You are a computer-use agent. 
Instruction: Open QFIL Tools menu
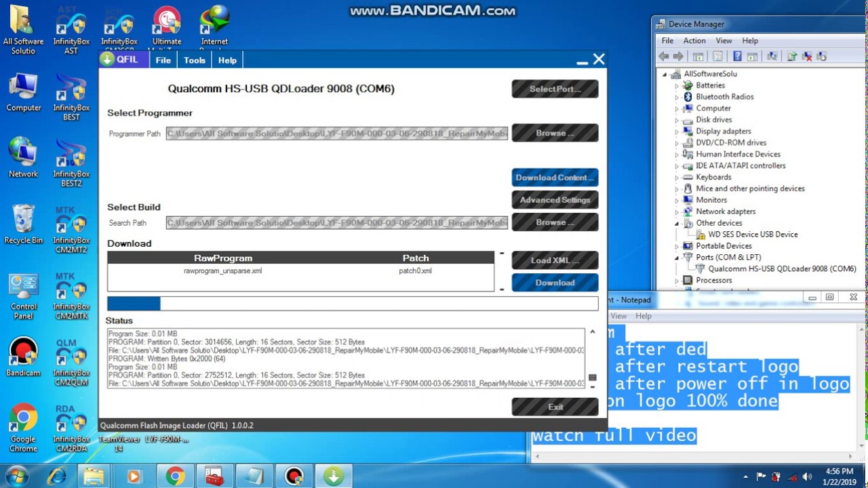click(194, 60)
